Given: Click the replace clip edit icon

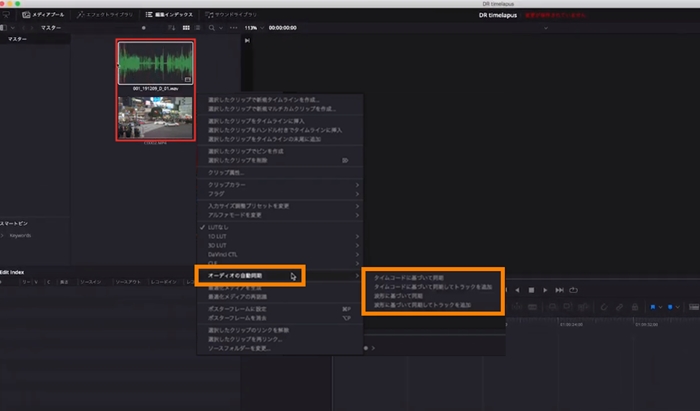Looking at the screenshot, I should pyautogui.click(x=583, y=307).
